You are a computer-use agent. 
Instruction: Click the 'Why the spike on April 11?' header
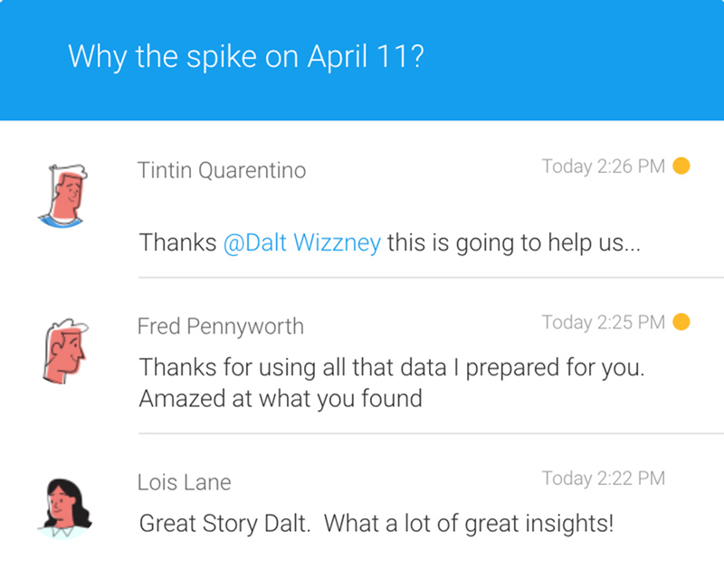pos(246,57)
